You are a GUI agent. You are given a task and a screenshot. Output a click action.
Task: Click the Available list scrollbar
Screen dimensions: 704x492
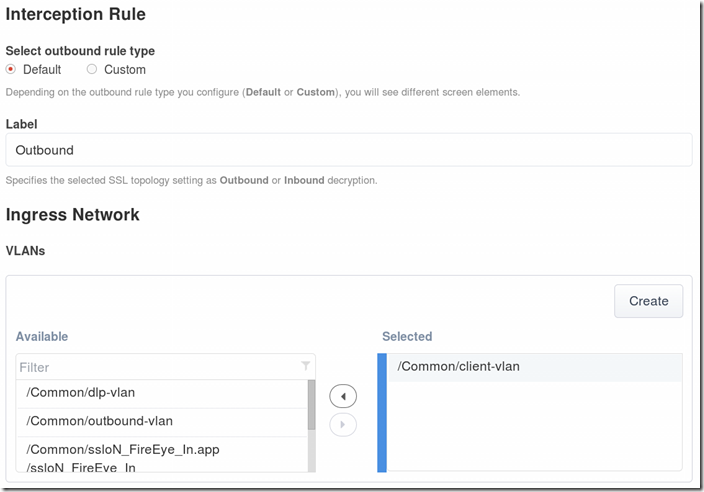(311, 404)
